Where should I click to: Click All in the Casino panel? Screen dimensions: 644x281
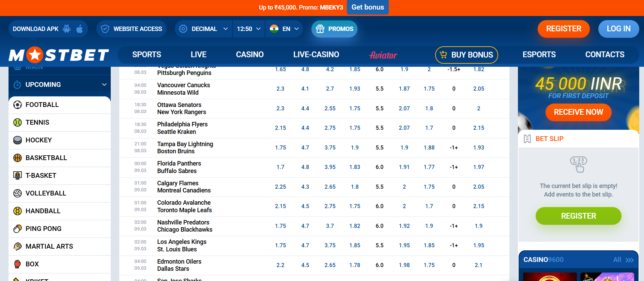[x=617, y=260]
